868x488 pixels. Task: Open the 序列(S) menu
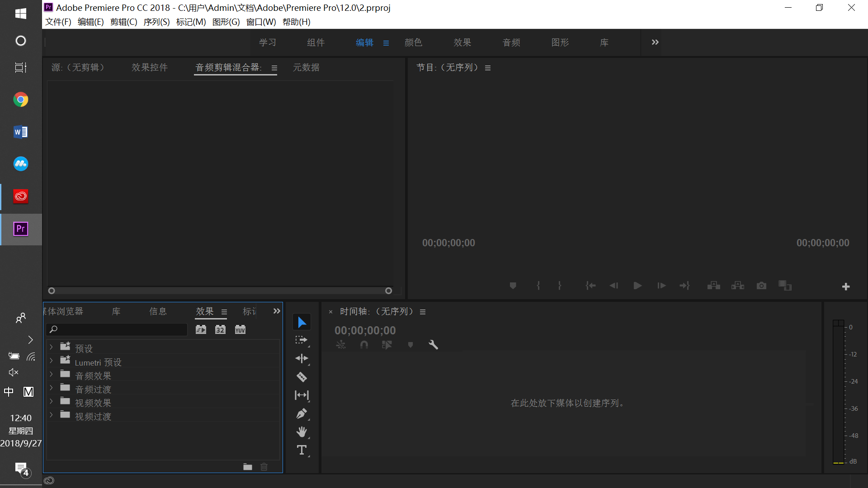(156, 22)
